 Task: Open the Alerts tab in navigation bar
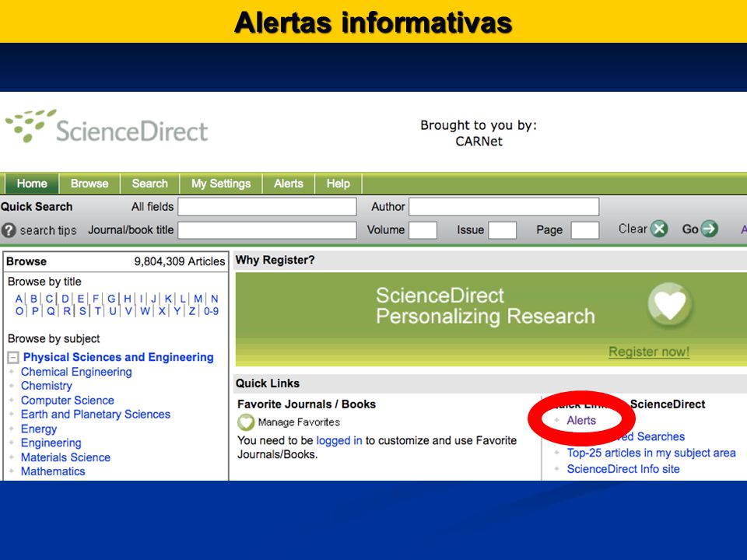tap(288, 184)
